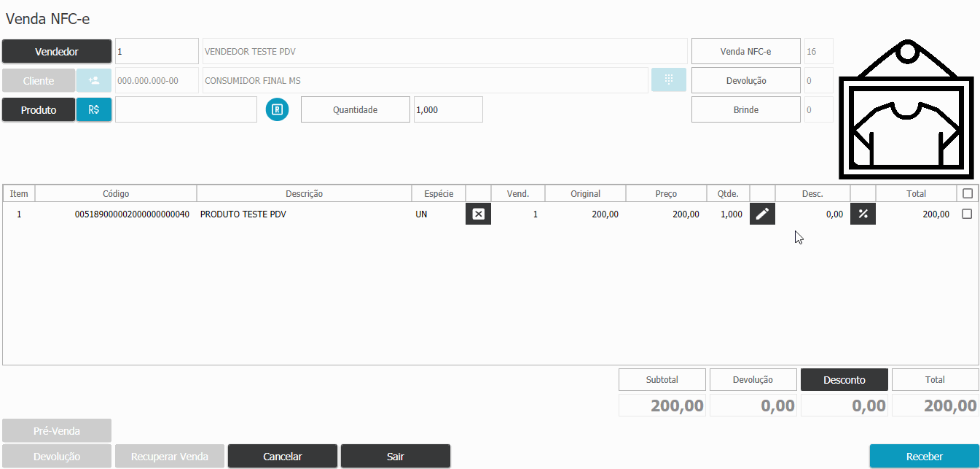The height and width of the screenshot is (469, 980).
Task: Click the Vendedor button
Action: click(57, 52)
